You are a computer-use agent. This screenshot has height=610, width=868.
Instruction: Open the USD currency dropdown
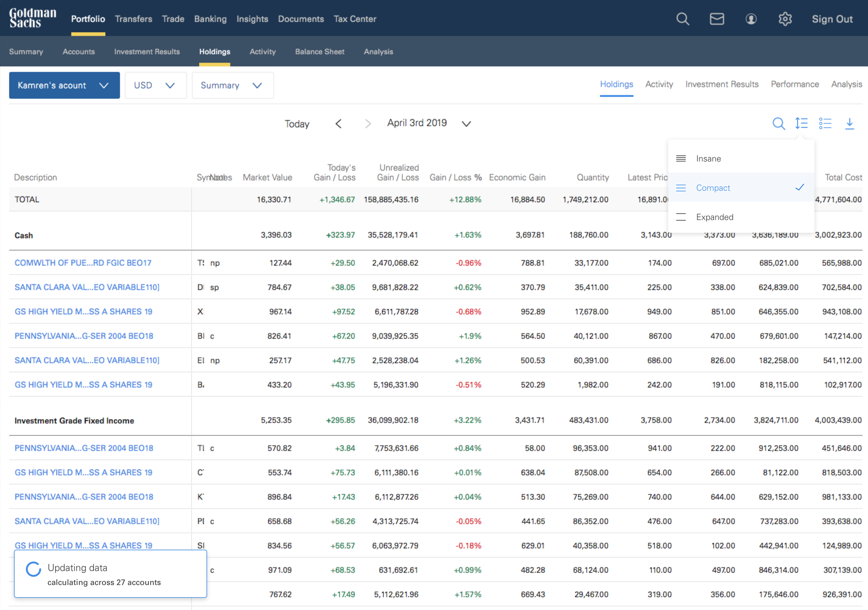[156, 85]
